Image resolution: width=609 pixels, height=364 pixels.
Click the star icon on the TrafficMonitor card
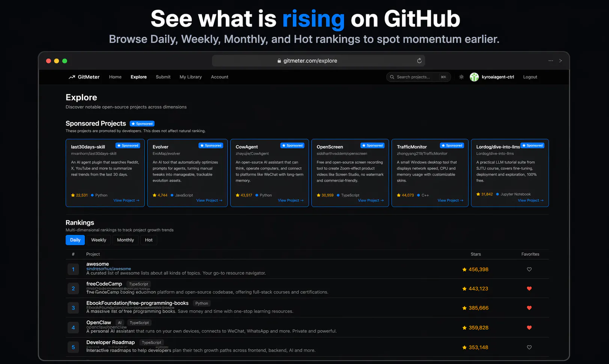(x=399, y=195)
